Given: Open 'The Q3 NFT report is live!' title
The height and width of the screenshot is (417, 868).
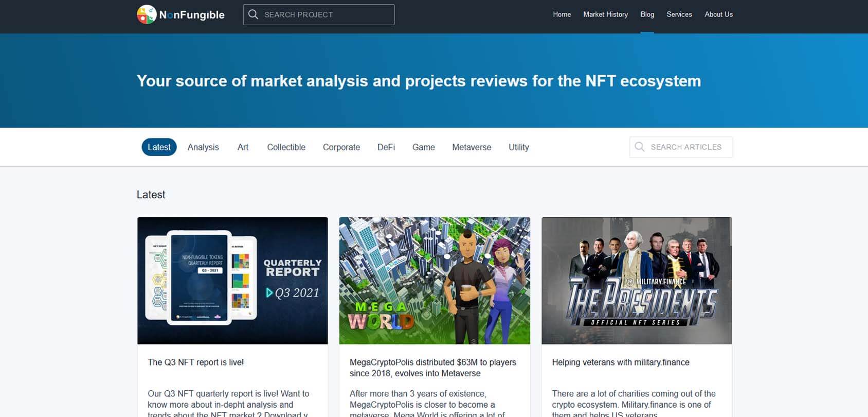Looking at the screenshot, I should tap(196, 362).
